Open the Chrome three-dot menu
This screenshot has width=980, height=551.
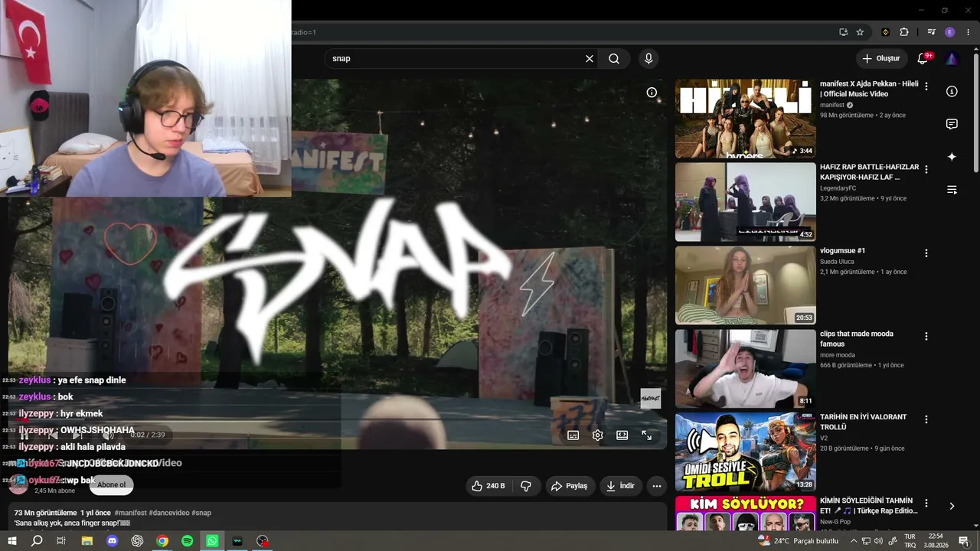click(969, 32)
